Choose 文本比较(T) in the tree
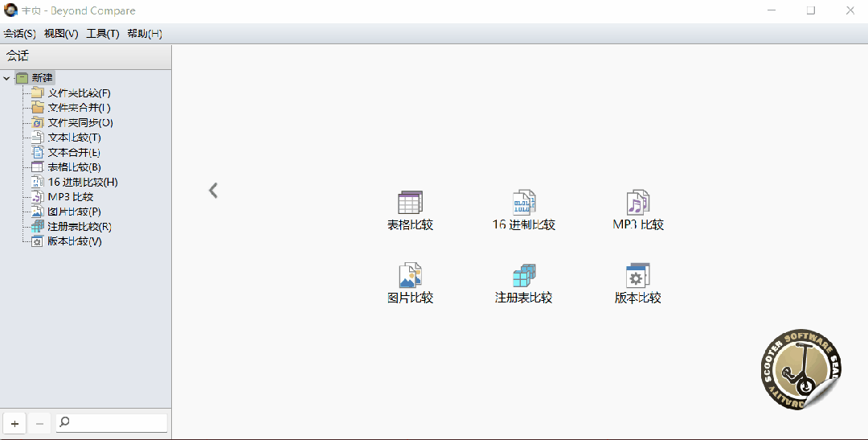 point(74,138)
